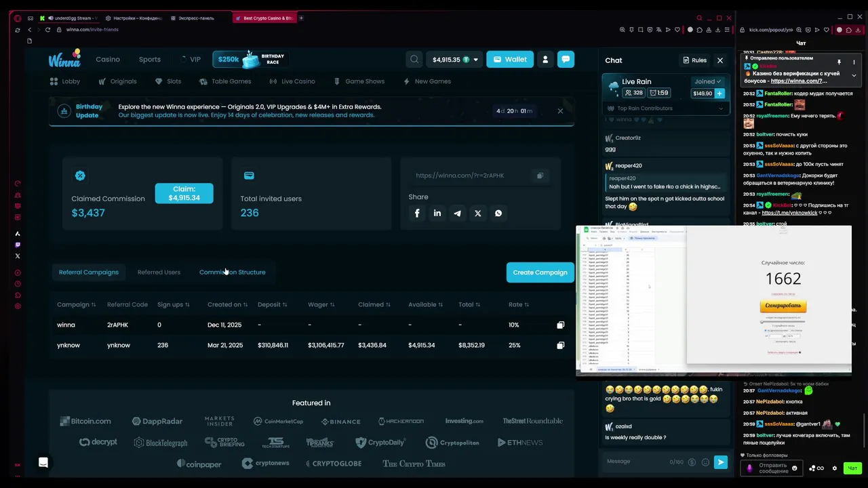Expand the Kick pinned message chevron

pos(854,75)
